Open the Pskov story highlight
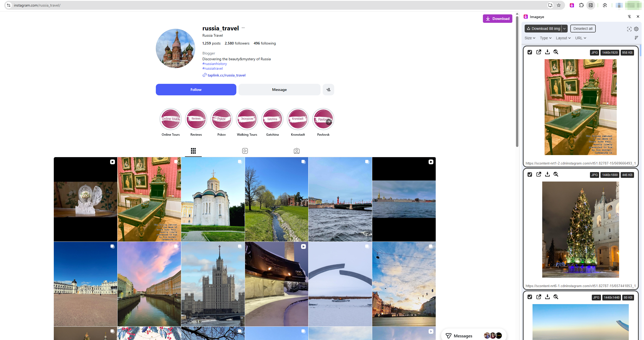The height and width of the screenshot is (340, 644). tap(221, 119)
